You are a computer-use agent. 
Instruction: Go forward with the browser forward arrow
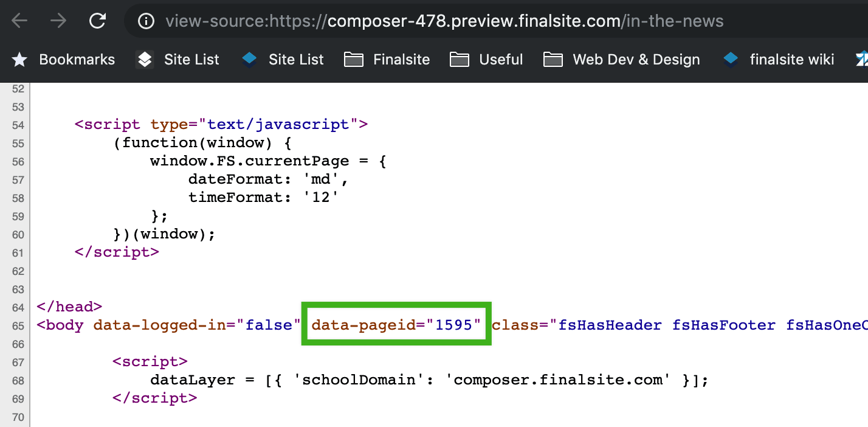[58, 21]
